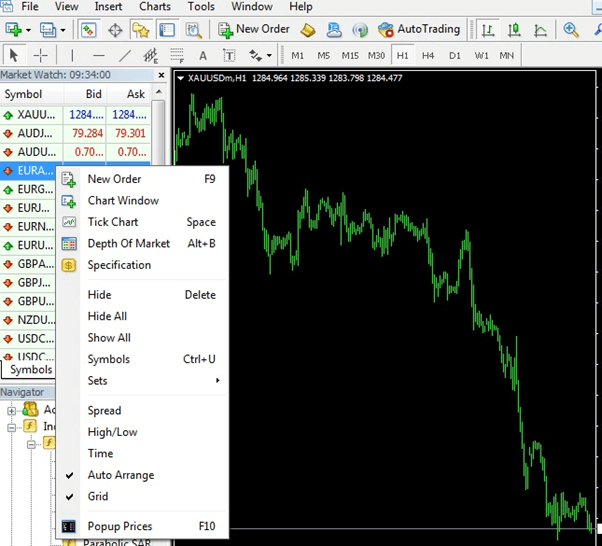
Task: Click the 79.284 bid value
Action: click(x=88, y=133)
